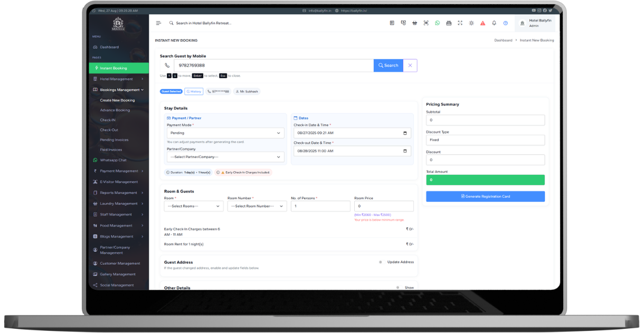Open the Discount Type dropdown
Viewport: 644px width, 333px height.
click(x=485, y=140)
